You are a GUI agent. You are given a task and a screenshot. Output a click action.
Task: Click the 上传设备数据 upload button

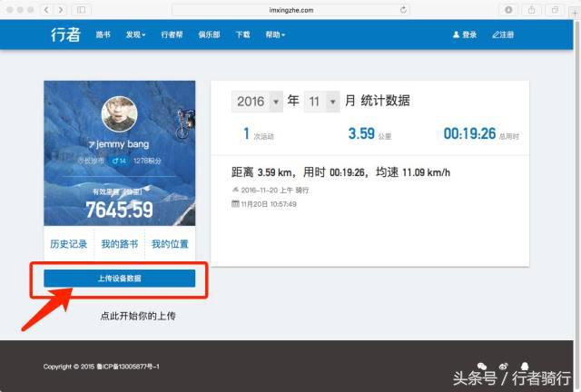click(119, 279)
